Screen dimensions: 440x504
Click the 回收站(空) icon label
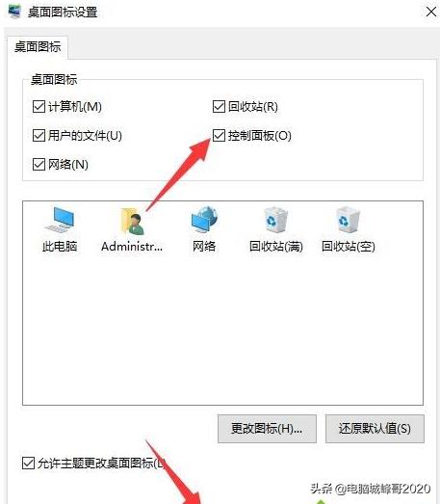349,247
